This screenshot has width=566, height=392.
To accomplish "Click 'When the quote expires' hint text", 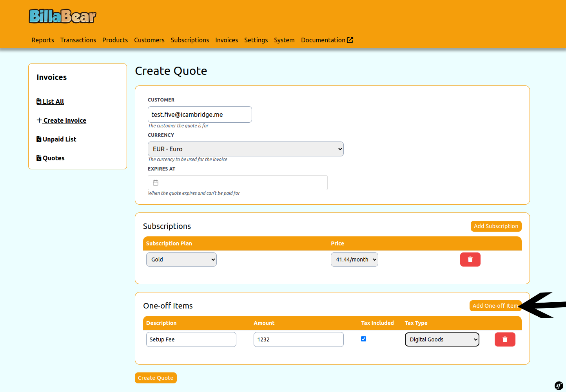I will click(194, 193).
